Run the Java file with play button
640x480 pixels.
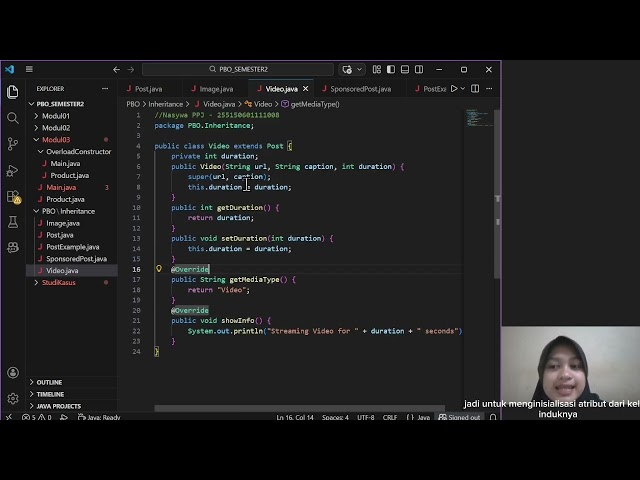(454, 89)
